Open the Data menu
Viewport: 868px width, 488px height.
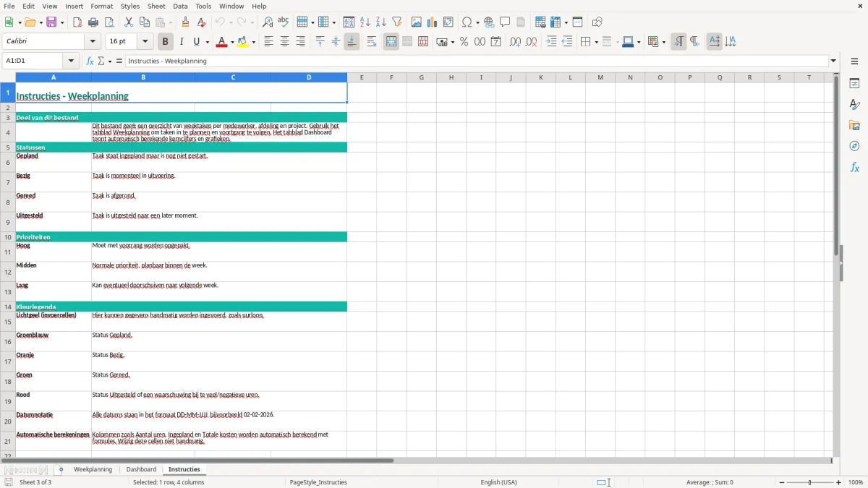(x=180, y=6)
